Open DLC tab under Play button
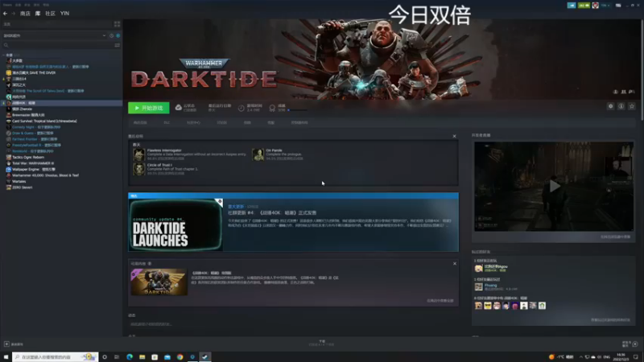Screen dimensions: 644x362 click(x=167, y=123)
